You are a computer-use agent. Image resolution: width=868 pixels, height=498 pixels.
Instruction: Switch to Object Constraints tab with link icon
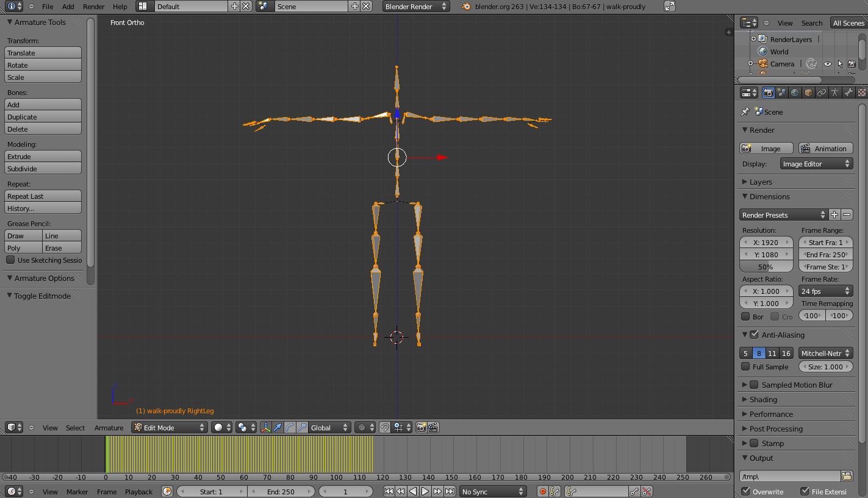pos(822,93)
